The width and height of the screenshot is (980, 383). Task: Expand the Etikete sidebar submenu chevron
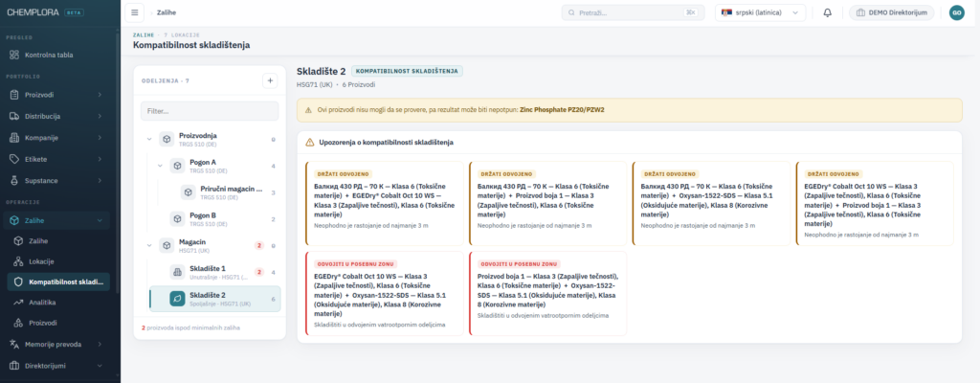[x=100, y=159]
